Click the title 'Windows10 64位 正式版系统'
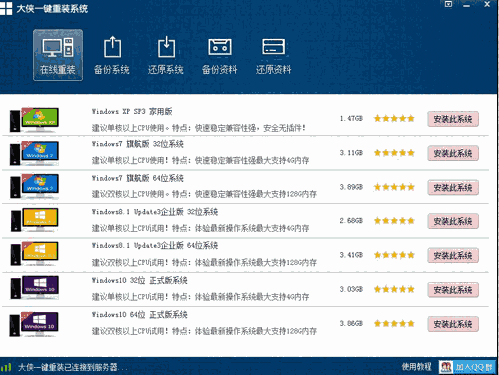499x375 pixels. coord(140,315)
